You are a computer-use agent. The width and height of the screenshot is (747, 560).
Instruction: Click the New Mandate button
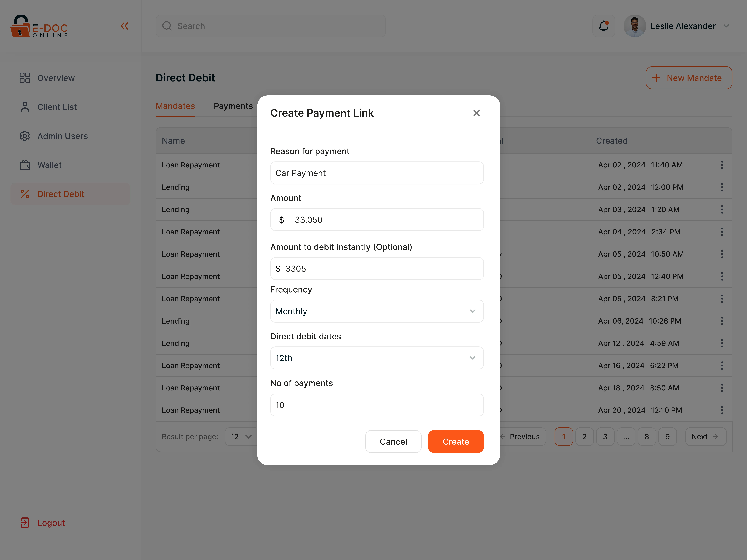click(689, 78)
